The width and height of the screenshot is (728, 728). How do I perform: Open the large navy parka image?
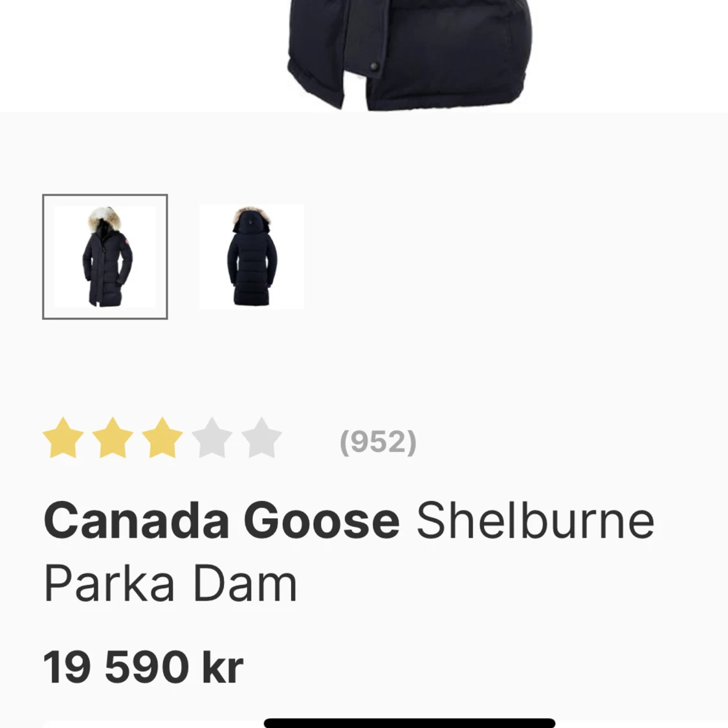[x=410, y=55]
